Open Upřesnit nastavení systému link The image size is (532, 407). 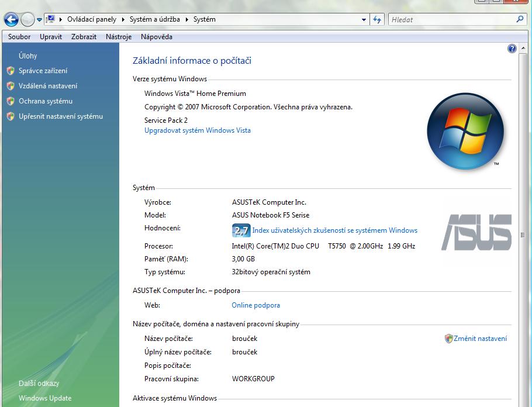(61, 116)
